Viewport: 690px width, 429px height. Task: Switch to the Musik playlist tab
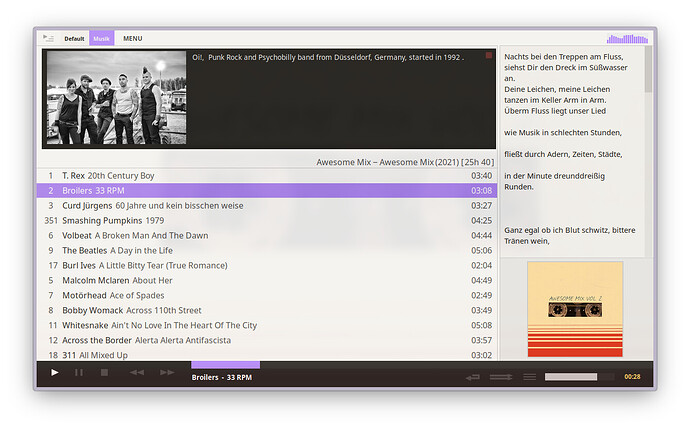coord(102,38)
